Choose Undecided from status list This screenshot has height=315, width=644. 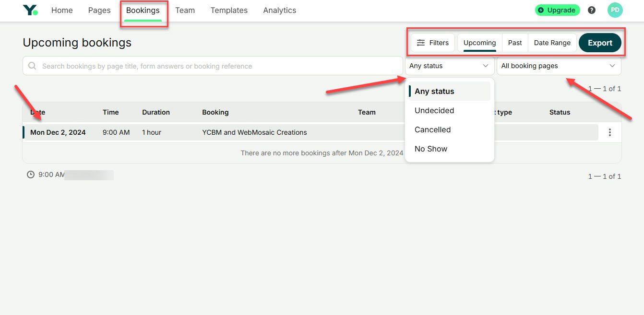(x=434, y=110)
